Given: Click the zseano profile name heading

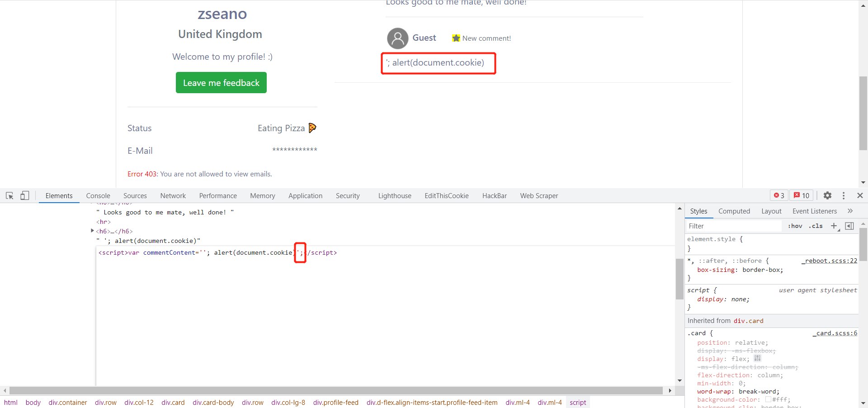Looking at the screenshot, I should click(x=222, y=14).
